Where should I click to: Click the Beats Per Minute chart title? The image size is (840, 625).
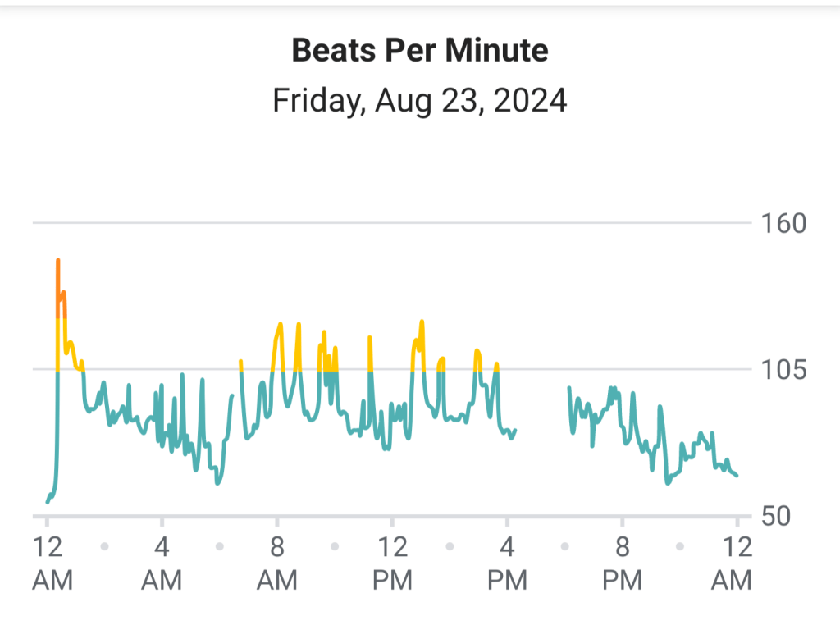tap(419, 51)
